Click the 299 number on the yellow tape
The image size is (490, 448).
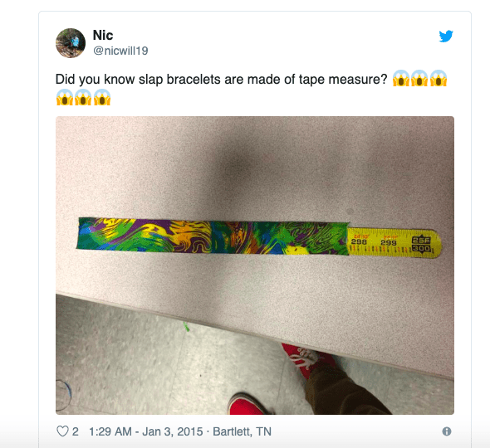tap(389, 242)
